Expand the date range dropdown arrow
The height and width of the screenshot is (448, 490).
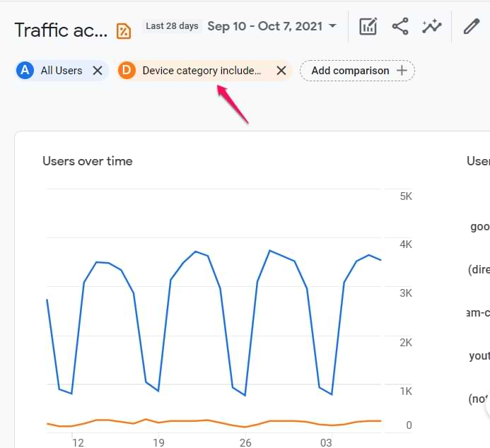(x=332, y=27)
